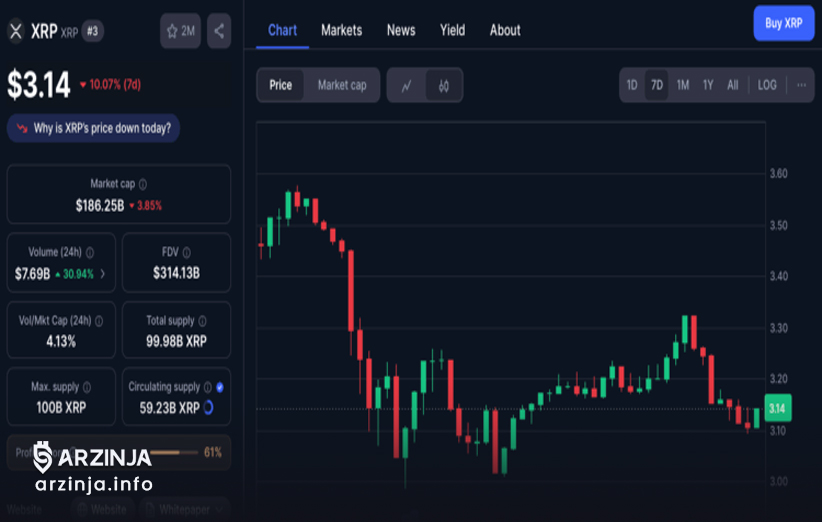
Task: Click Total supply info icon
Action: pos(202,321)
